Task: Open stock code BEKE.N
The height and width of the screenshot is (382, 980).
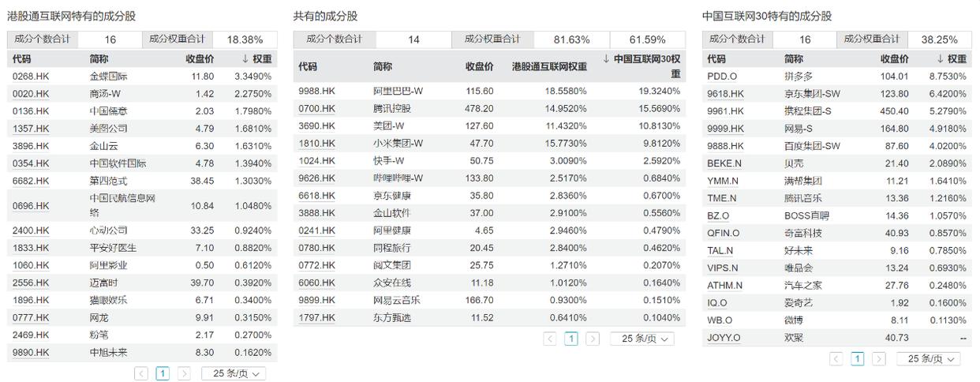Action: pyautogui.click(x=724, y=163)
